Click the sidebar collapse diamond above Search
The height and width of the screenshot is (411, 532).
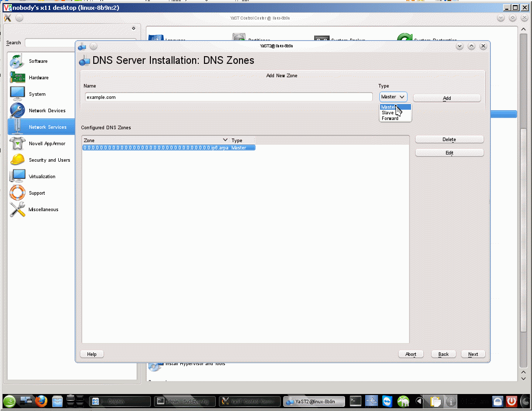[x=134, y=28]
